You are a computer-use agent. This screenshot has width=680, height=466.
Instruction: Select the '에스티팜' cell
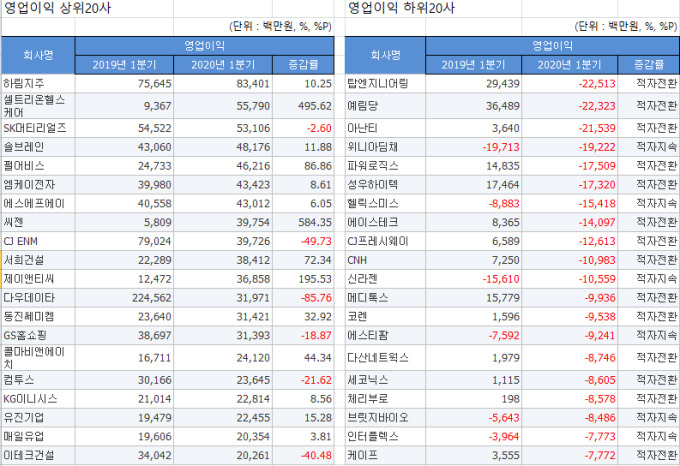(385, 336)
